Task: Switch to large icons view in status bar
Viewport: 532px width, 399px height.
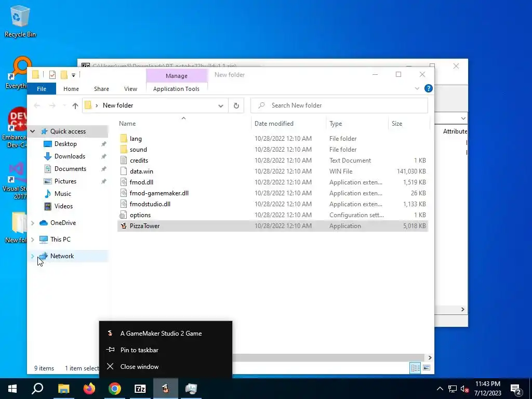Action: pos(427,368)
